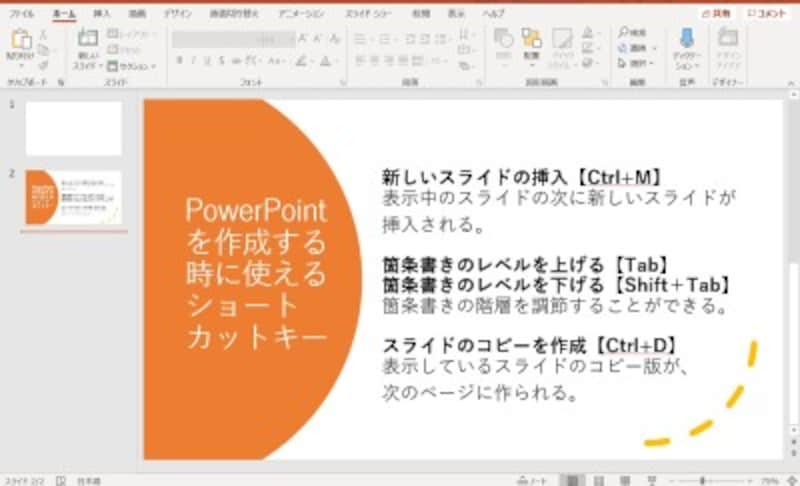The height and width of the screenshot is (486, 800).
Task: Toggle Italic formatting
Action: pyautogui.click(x=193, y=61)
